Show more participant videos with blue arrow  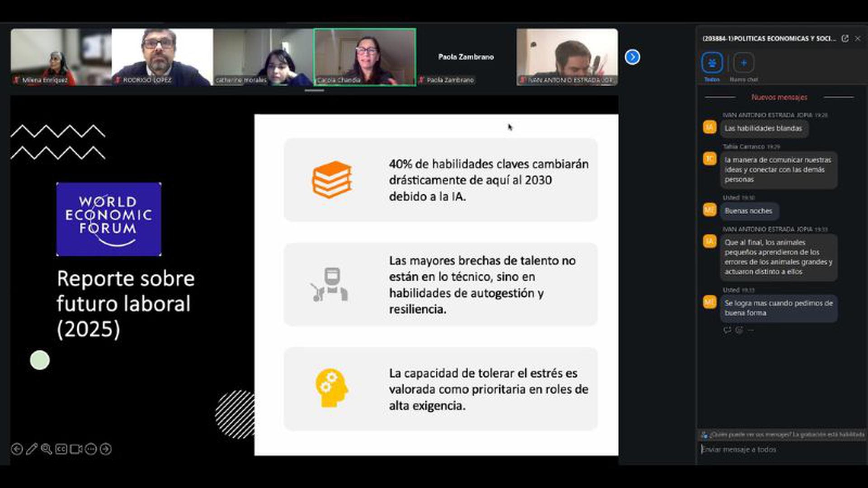[632, 57]
